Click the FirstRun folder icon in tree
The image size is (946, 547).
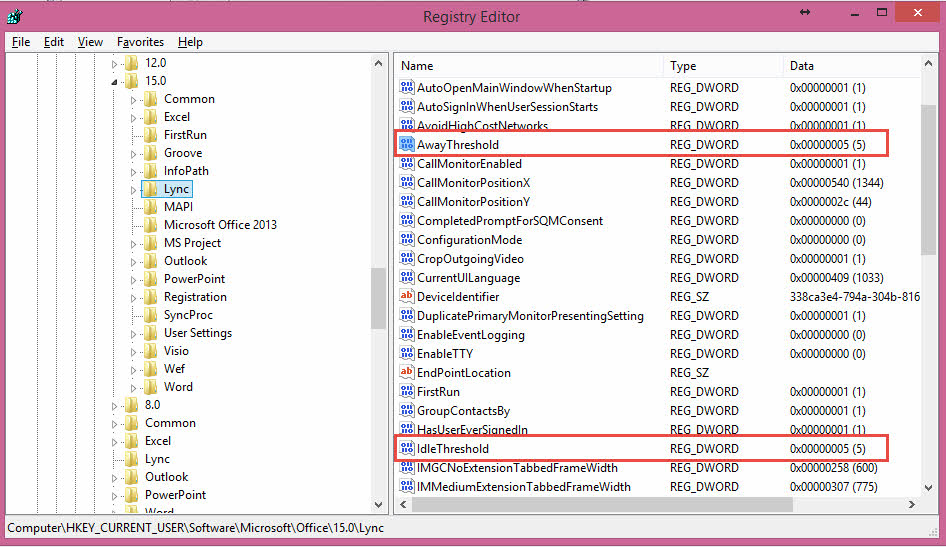point(150,135)
